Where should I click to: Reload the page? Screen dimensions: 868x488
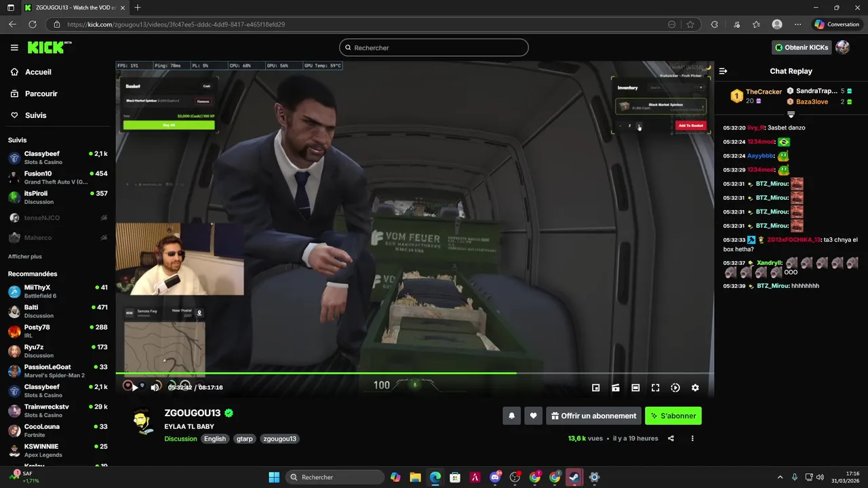point(32,24)
